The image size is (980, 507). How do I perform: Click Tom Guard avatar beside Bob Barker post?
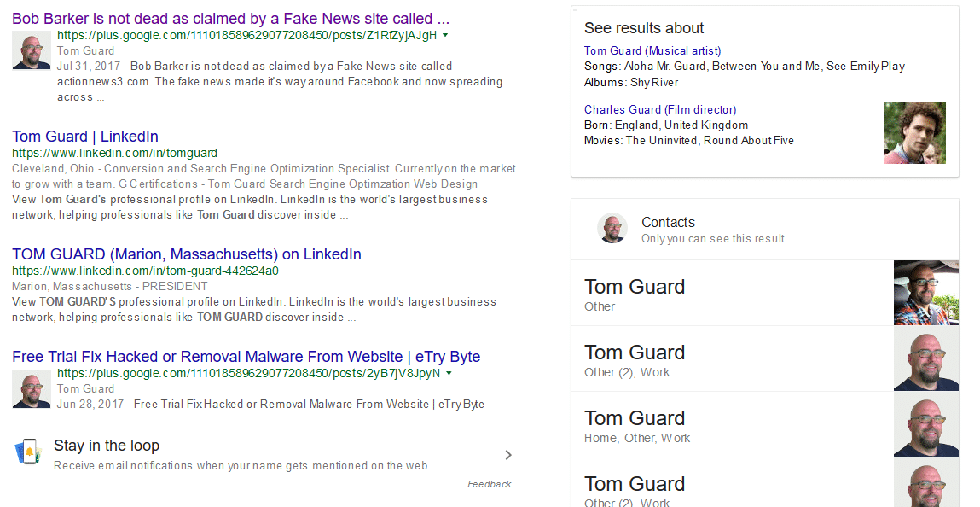[x=32, y=50]
